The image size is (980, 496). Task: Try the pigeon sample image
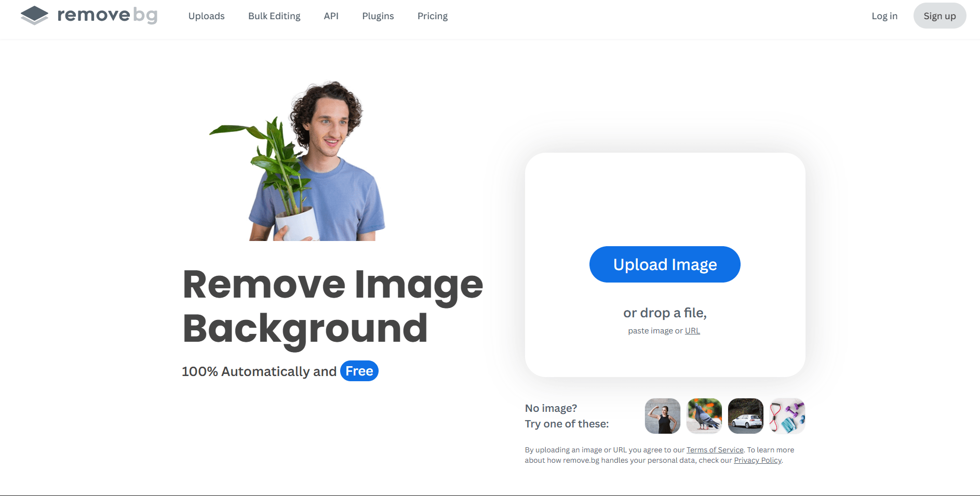click(x=704, y=416)
